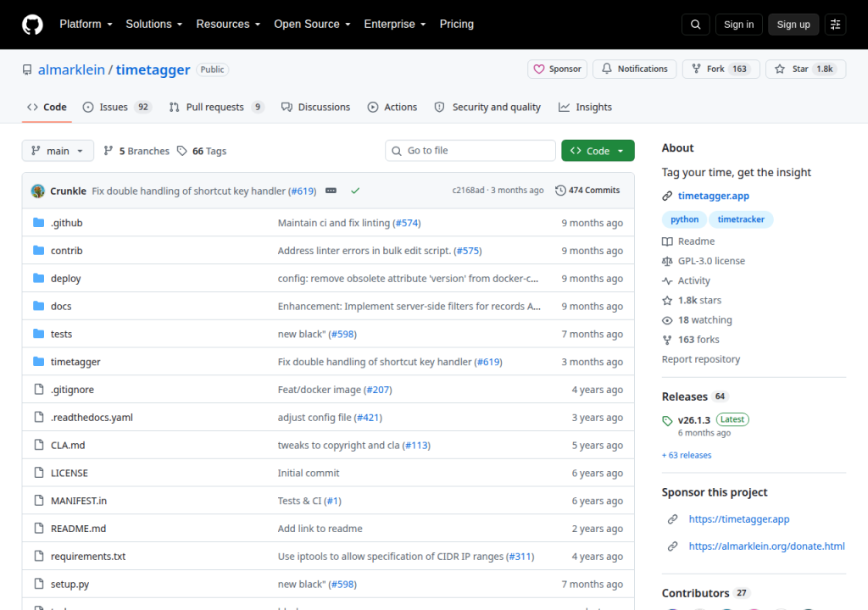Visit the timetagger.app website link
The width and height of the screenshot is (868, 610).
[x=713, y=196]
